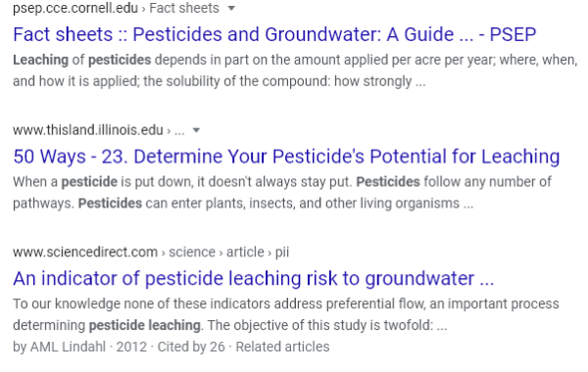The image size is (588, 372).
Task: Click the Fact sheets breadcrumb label
Action: (x=184, y=8)
